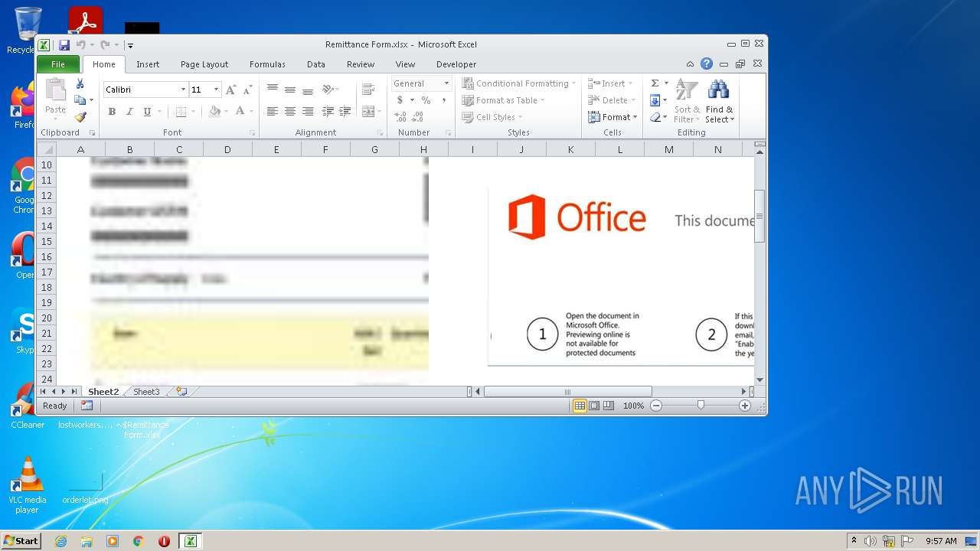
Task: Click the Borders icon
Action: 181,112
